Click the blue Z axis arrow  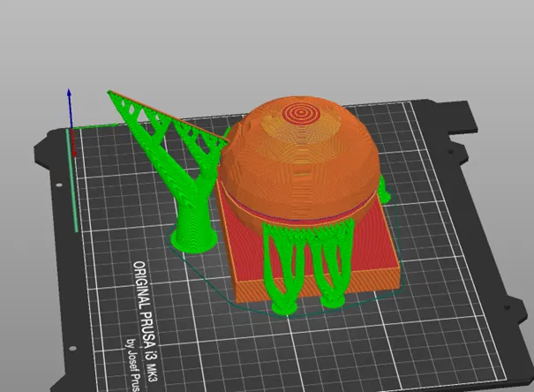(70, 109)
